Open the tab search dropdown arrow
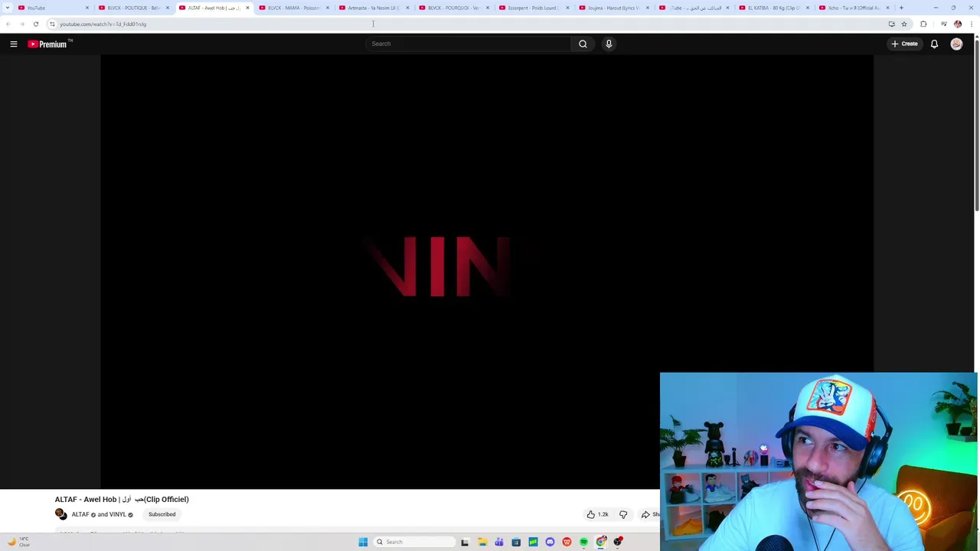Image resolution: width=980 pixels, height=551 pixels. [x=8, y=8]
